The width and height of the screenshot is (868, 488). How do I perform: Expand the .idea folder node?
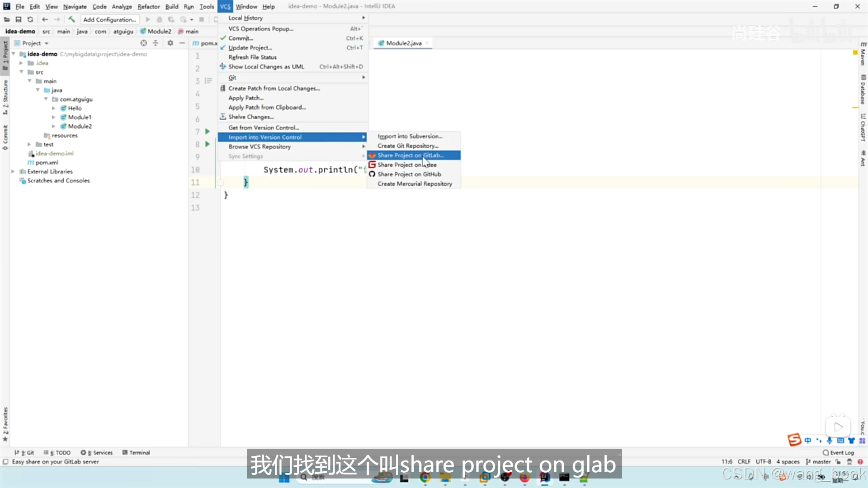pos(21,63)
